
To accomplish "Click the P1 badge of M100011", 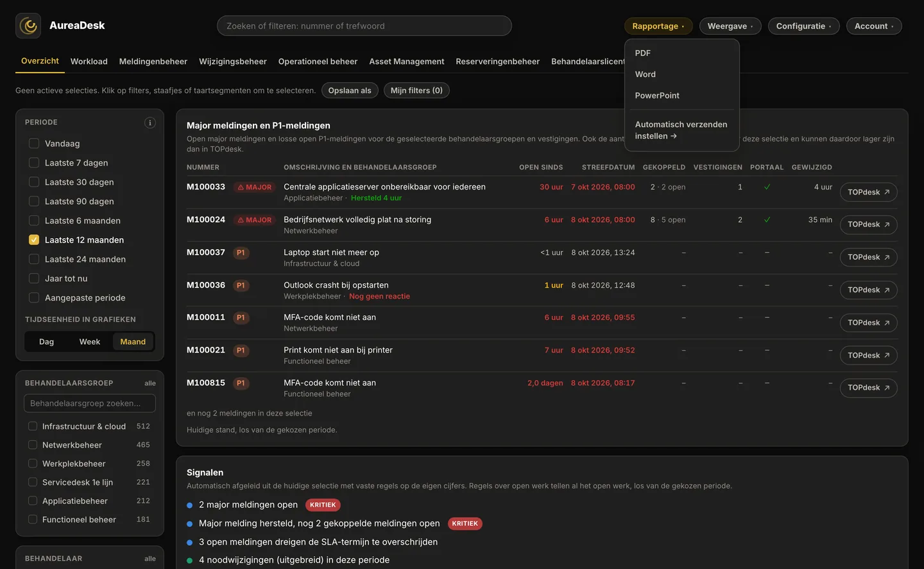I will 241,318.
